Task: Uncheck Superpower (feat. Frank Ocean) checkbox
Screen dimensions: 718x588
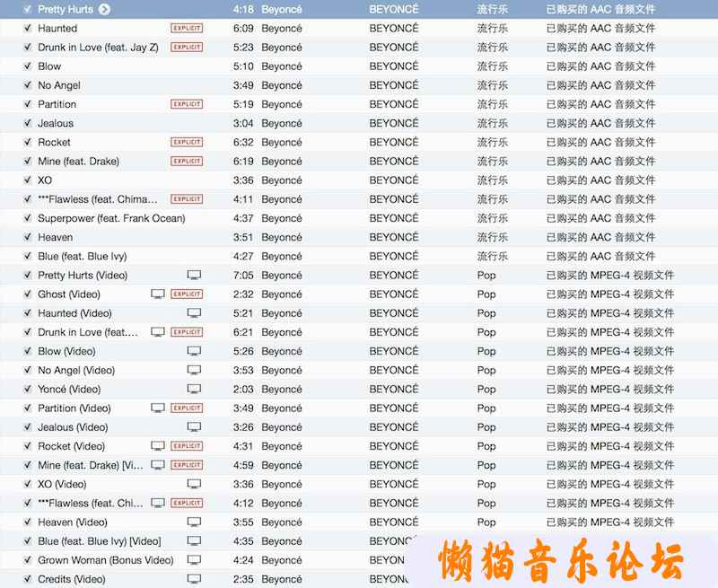Action: [x=28, y=218]
